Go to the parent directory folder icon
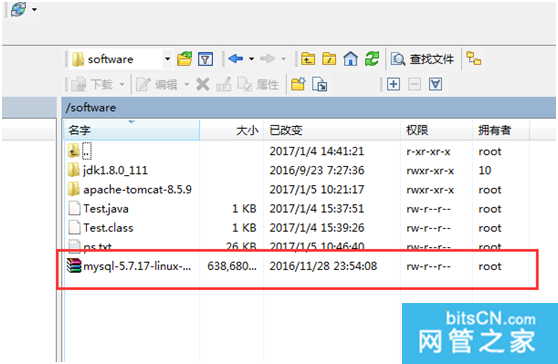 [x=308, y=59]
